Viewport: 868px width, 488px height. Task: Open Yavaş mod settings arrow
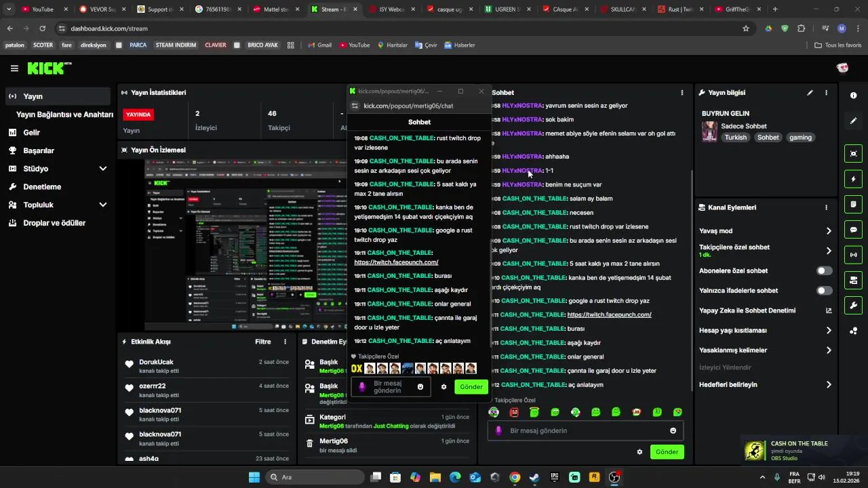click(829, 231)
